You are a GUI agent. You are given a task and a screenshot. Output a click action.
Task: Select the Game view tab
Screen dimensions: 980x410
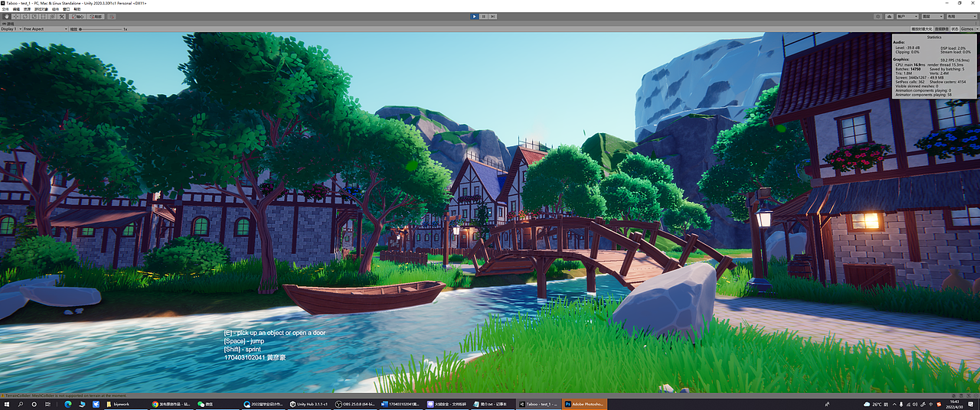pos(8,24)
